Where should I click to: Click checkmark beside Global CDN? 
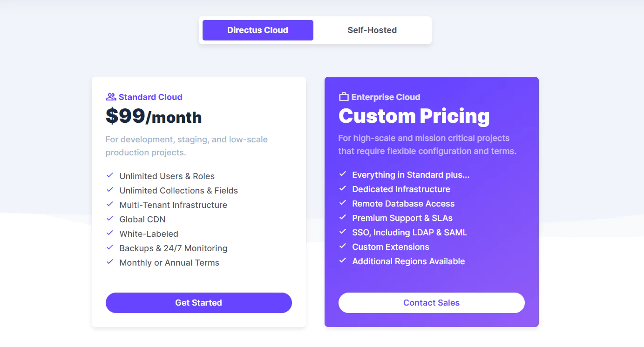pyautogui.click(x=110, y=219)
